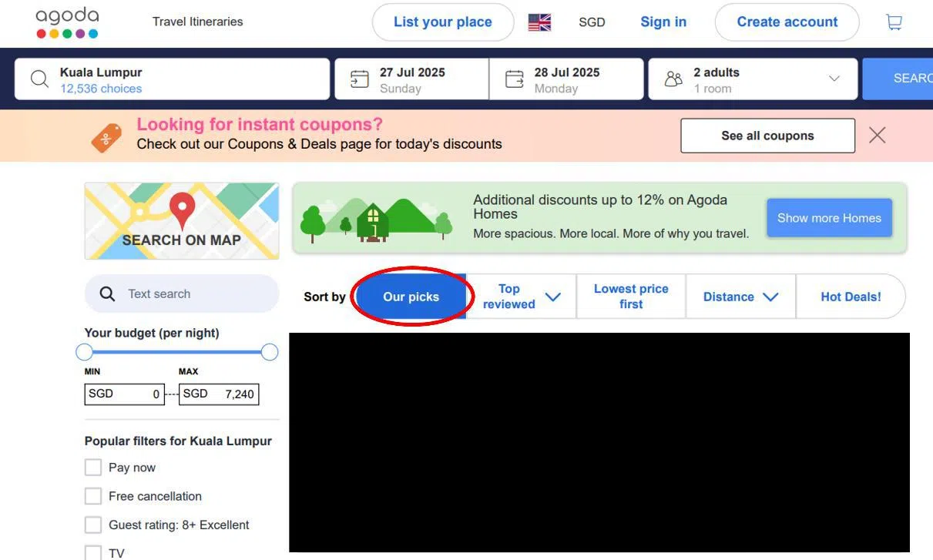Click the See all coupons button
The image size is (933, 560).
pyautogui.click(x=767, y=136)
